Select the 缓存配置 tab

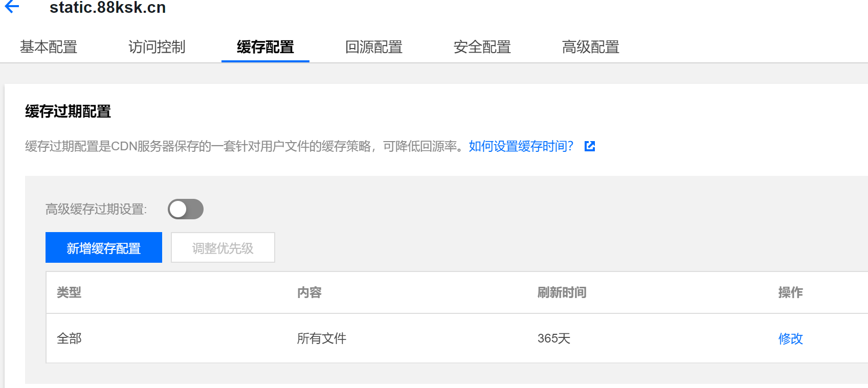coord(265,47)
